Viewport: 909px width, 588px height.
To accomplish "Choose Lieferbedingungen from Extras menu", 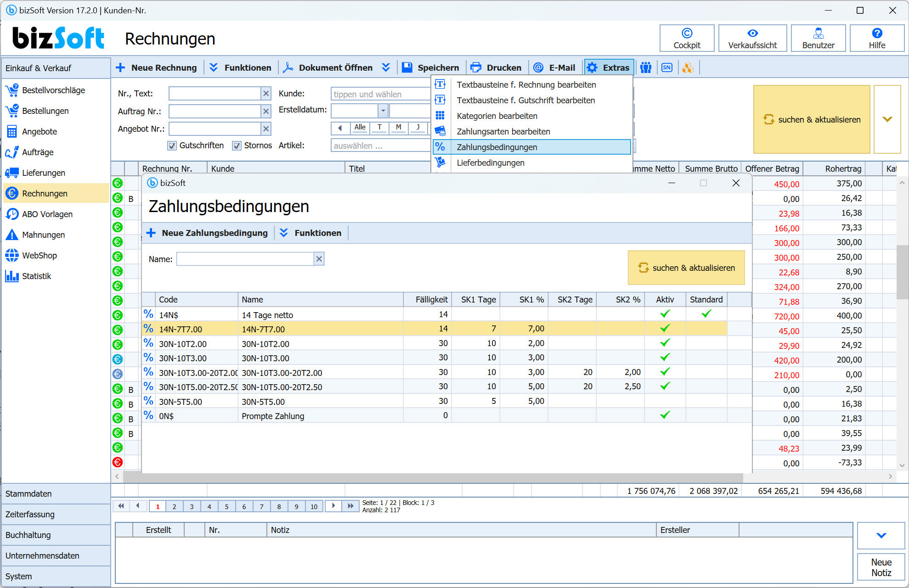I will pos(532,162).
